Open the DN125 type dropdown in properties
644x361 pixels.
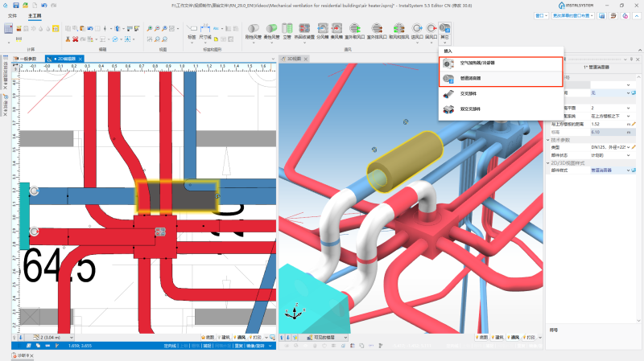(628, 147)
